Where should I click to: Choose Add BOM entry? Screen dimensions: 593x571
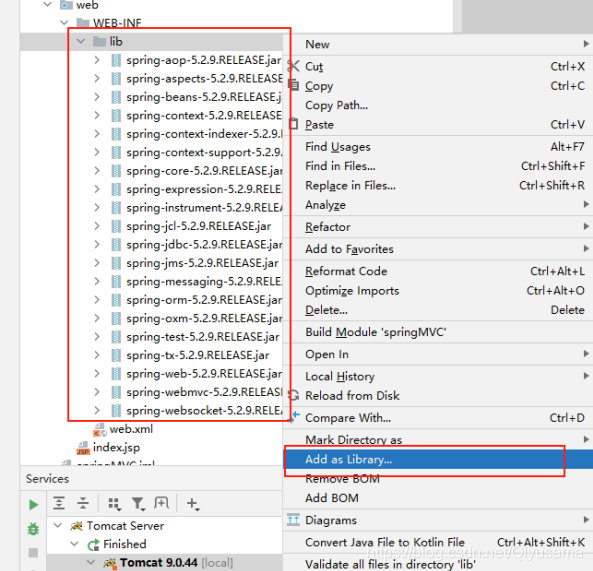pos(438,498)
